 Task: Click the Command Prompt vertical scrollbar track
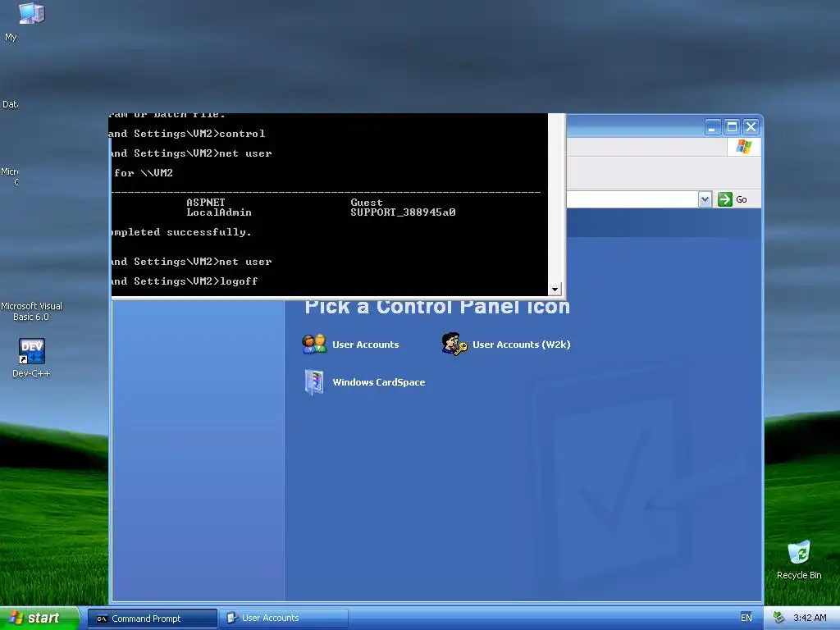coord(555,199)
